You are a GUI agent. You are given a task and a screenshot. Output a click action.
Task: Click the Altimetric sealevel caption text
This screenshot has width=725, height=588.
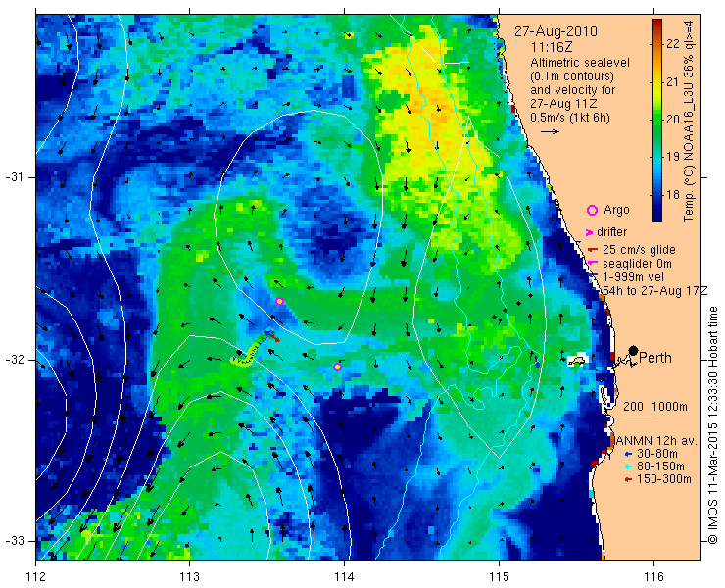580,63
